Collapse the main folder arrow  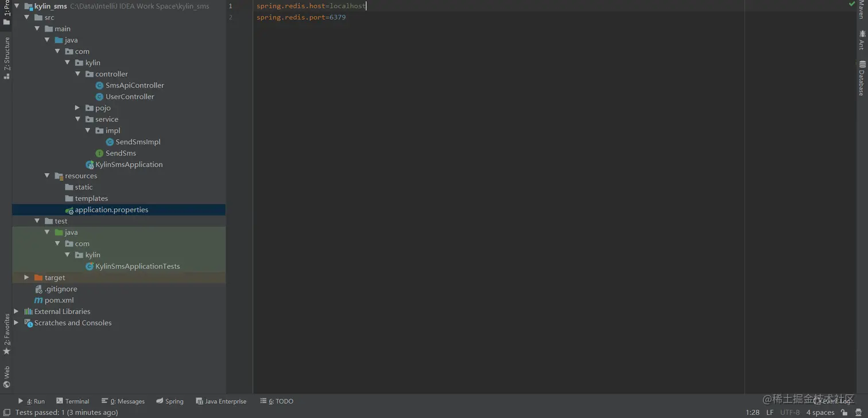click(37, 29)
